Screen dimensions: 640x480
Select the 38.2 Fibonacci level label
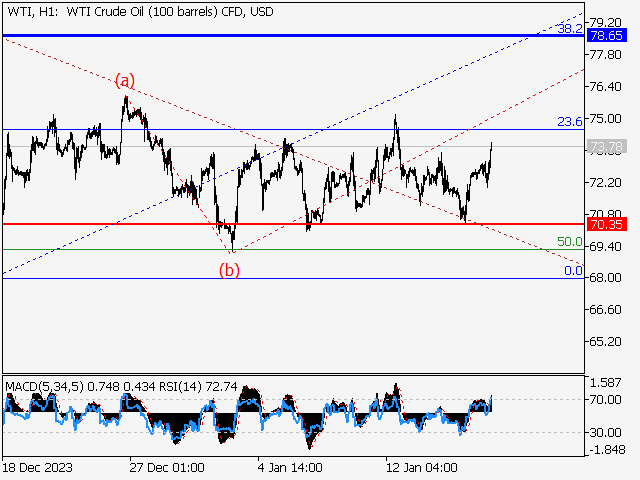coord(570,28)
